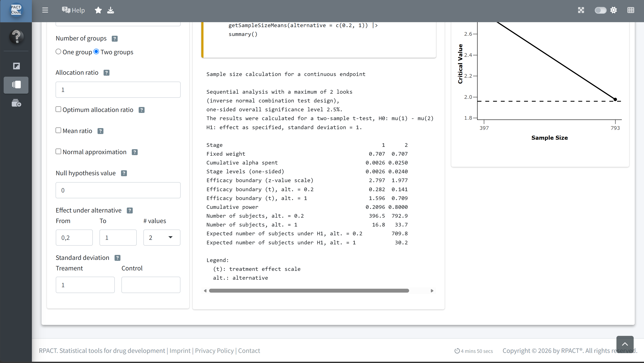Show help for Number of groups
The image size is (644, 363).
point(115,39)
